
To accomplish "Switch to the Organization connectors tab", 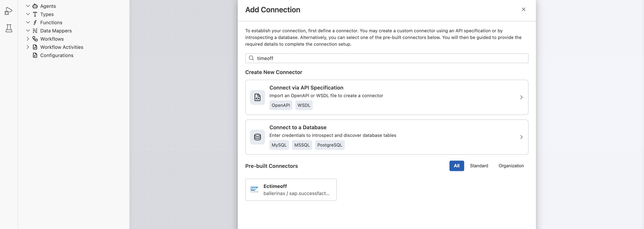I will tap(511, 166).
